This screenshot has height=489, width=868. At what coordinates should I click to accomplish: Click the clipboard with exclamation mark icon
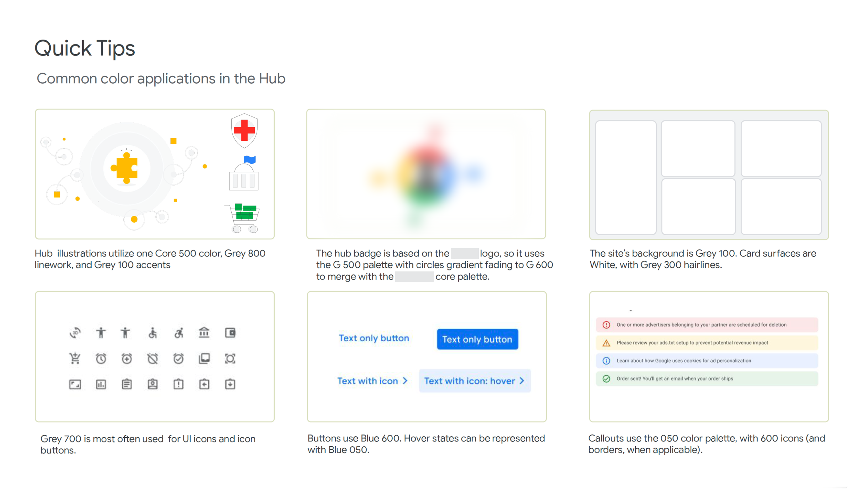click(178, 384)
